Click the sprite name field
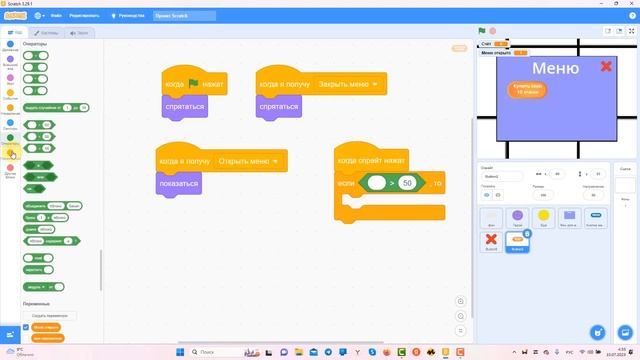The width and height of the screenshot is (640, 360). [502, 176]
